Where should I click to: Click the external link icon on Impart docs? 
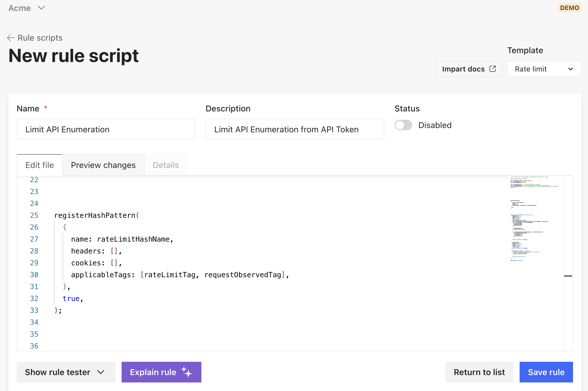[493, 69]
